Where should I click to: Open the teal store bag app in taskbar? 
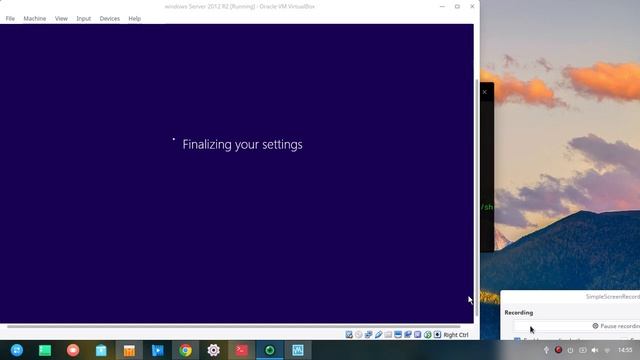pyautogui.click(x=101, y=350)
